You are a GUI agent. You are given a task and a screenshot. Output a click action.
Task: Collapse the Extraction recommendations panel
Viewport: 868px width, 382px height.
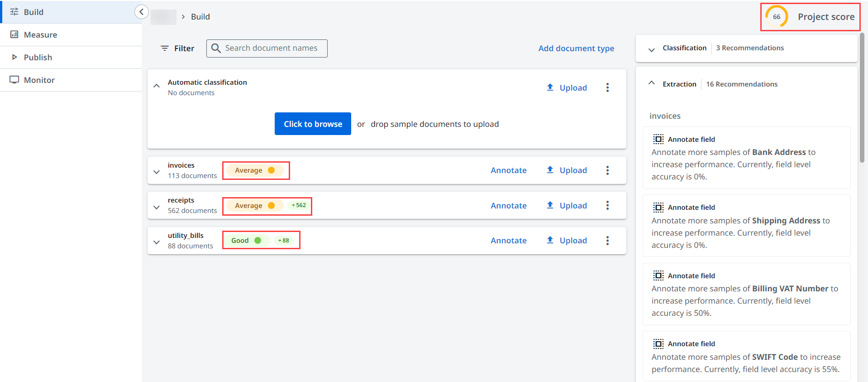click(x=651, y=83)
